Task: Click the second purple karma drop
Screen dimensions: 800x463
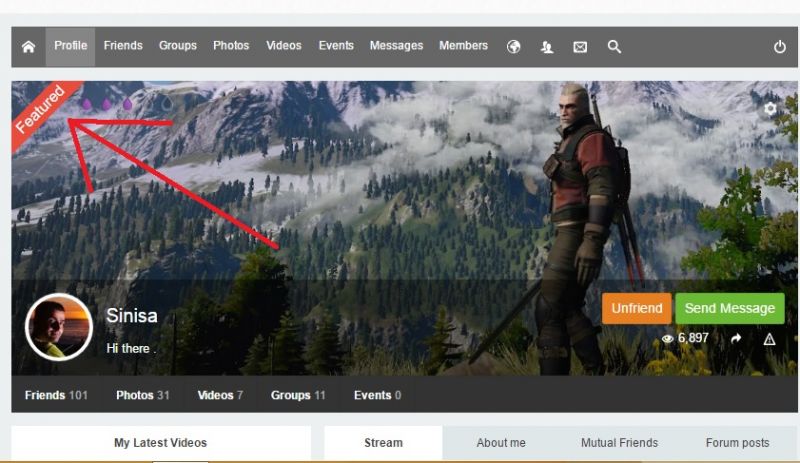Action: (107, 104)
